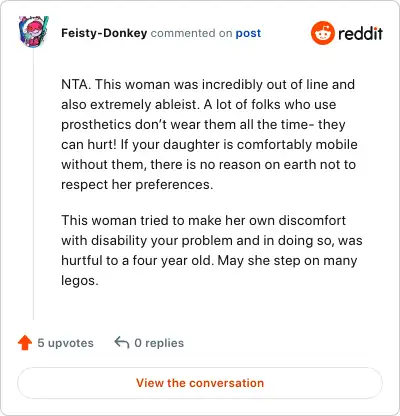This screenshot has height=416, width=400.
Task: Click the '0 replies' label
Action: (159, 343)
